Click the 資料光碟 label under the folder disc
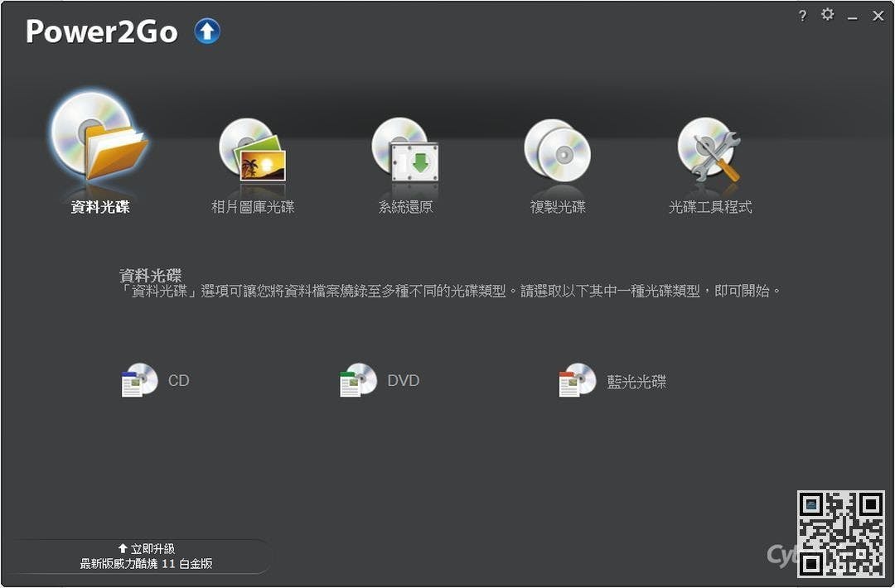The height and width of the screenshot is (588, 895). (100, 206)
